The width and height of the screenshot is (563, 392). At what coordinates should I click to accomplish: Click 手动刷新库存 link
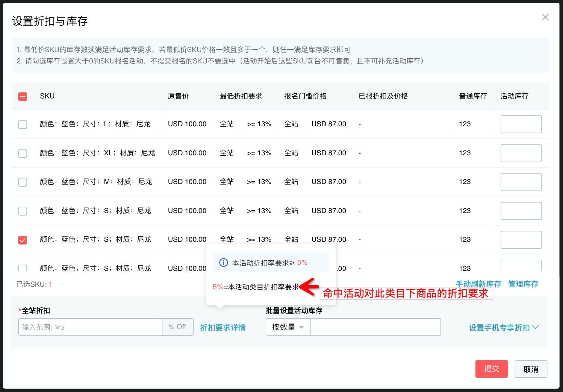[478, 284]
